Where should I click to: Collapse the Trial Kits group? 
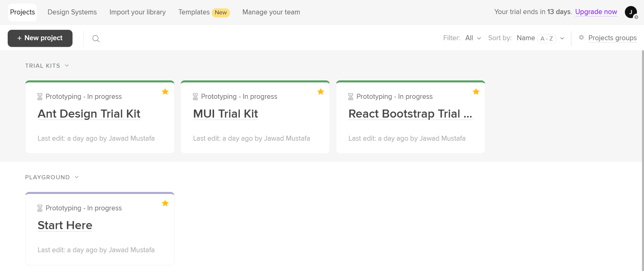pyautogui.click(x=67, y=66)
